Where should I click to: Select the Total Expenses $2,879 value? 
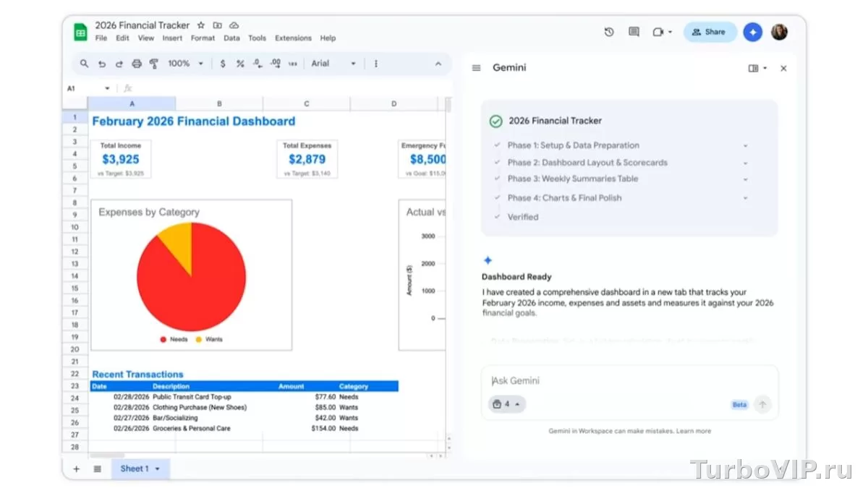pos(307,159)
